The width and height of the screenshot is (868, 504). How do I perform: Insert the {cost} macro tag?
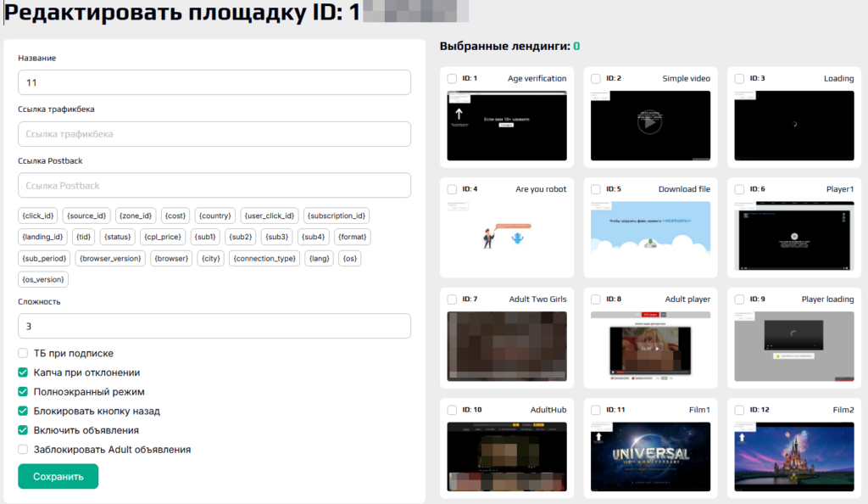[175, 216]
